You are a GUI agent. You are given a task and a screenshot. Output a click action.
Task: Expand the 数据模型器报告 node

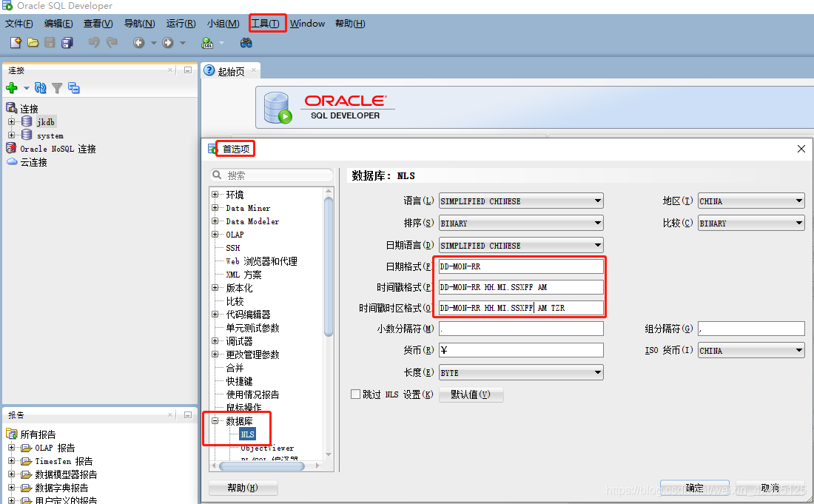click(x=11, y=474)
